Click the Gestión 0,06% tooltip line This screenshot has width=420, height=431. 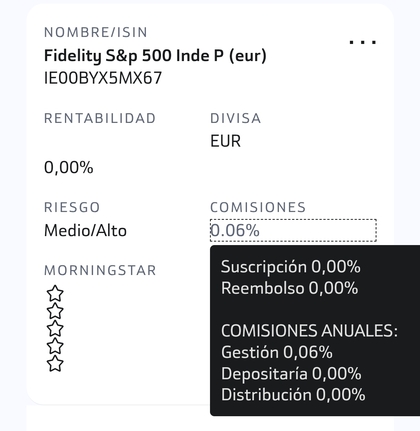277,352
